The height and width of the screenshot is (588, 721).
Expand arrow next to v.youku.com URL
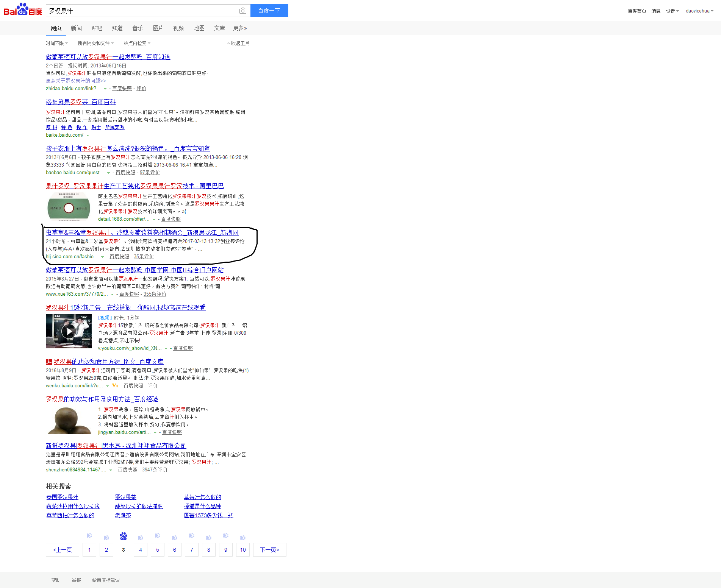(x=166, y=349)
